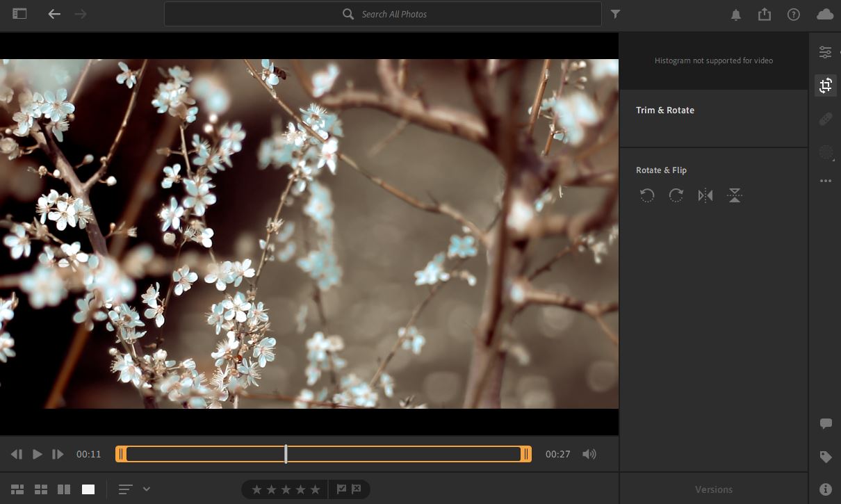Select the Healing brush tool
Screen dimensions: 841x504
coord(825,118)
